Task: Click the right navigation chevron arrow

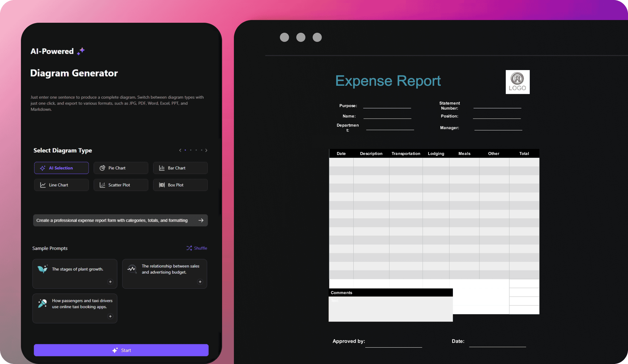Action: tap(207, 150)
